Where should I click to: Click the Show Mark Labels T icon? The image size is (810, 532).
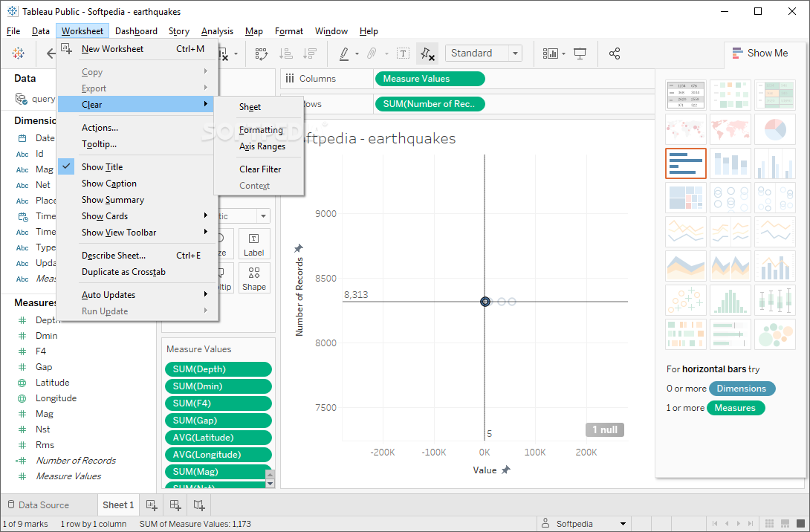pyautogui.click(x=403, y=53)
